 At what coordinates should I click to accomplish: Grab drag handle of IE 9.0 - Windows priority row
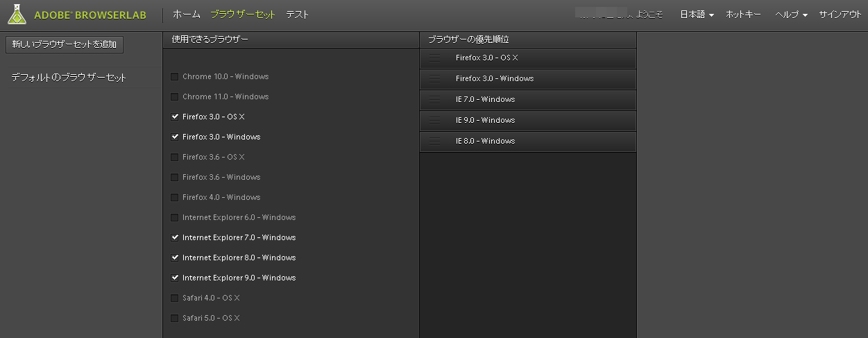[x=435, y=121]
